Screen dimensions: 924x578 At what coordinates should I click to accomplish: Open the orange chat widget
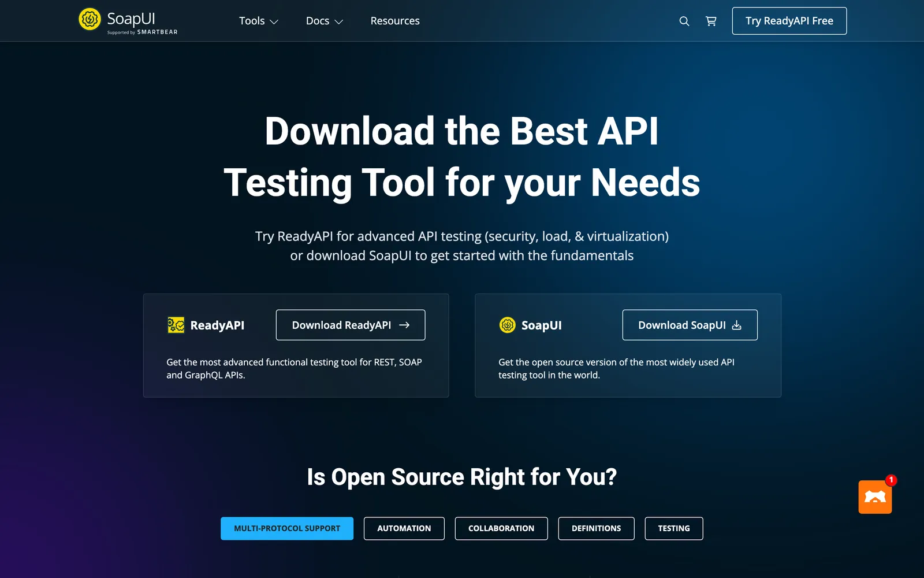(x=875, y=497)
